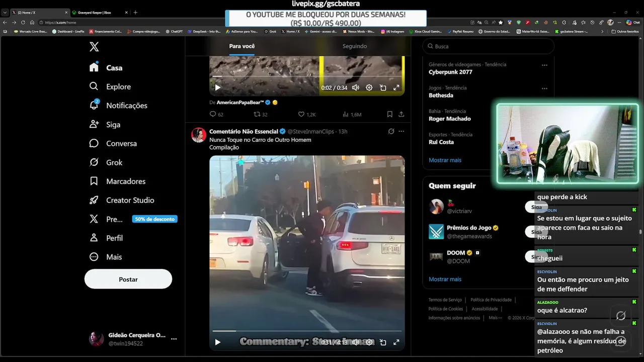Open options for Bethesda trend
Image resolution: width=644 pixels, height=362 pixels.
(x=544, y=88)
